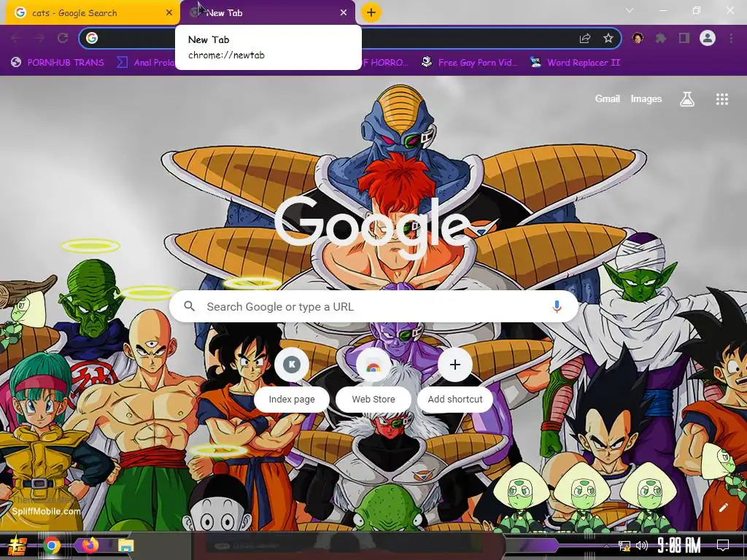Select the New Tab browser tab
Screen dimensions: 747x560
point(267,13)
